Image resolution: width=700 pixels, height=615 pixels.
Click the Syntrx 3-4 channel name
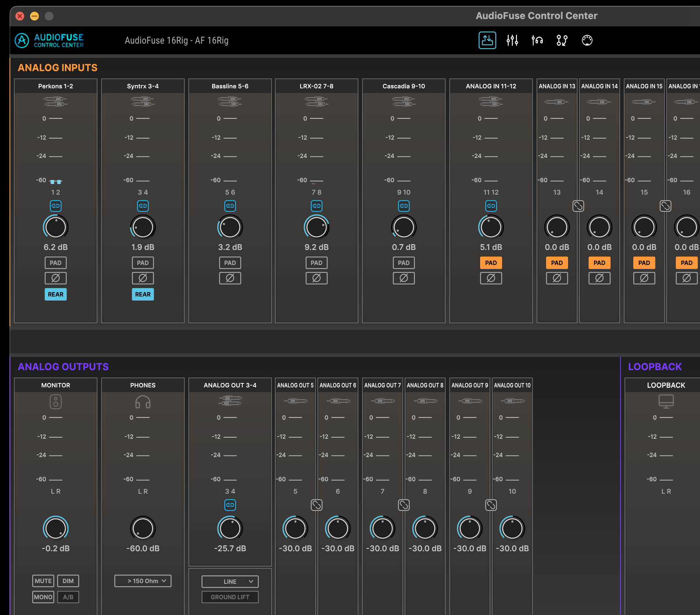143,86
